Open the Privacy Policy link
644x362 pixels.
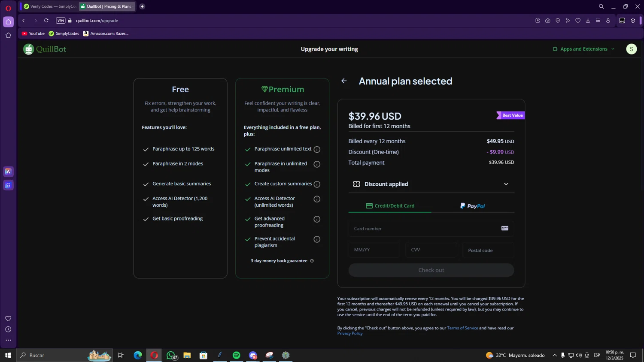point(350,334)
